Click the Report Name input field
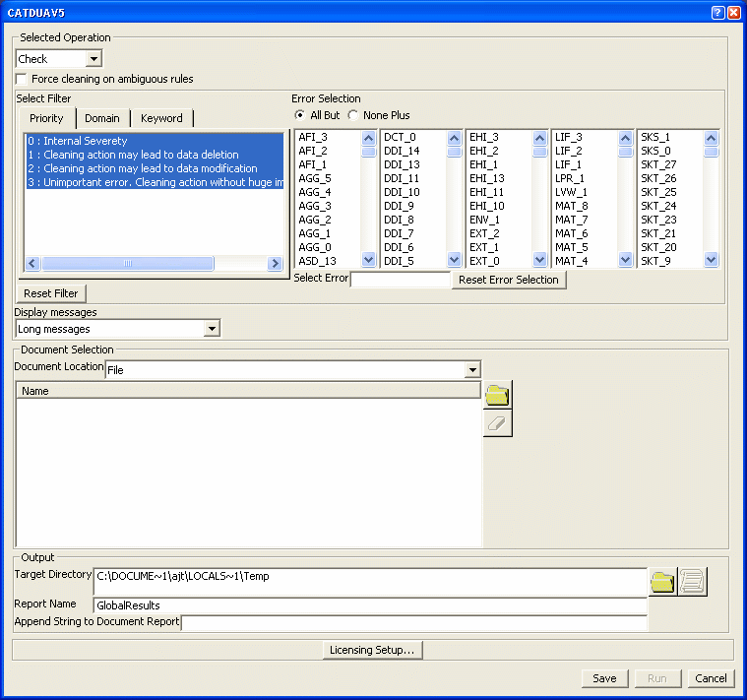747x700 pixels. click(x=369, y=605)
